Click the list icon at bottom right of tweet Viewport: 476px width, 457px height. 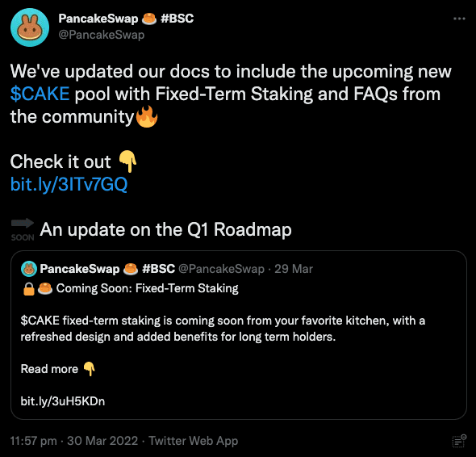[x=459, y=441]
